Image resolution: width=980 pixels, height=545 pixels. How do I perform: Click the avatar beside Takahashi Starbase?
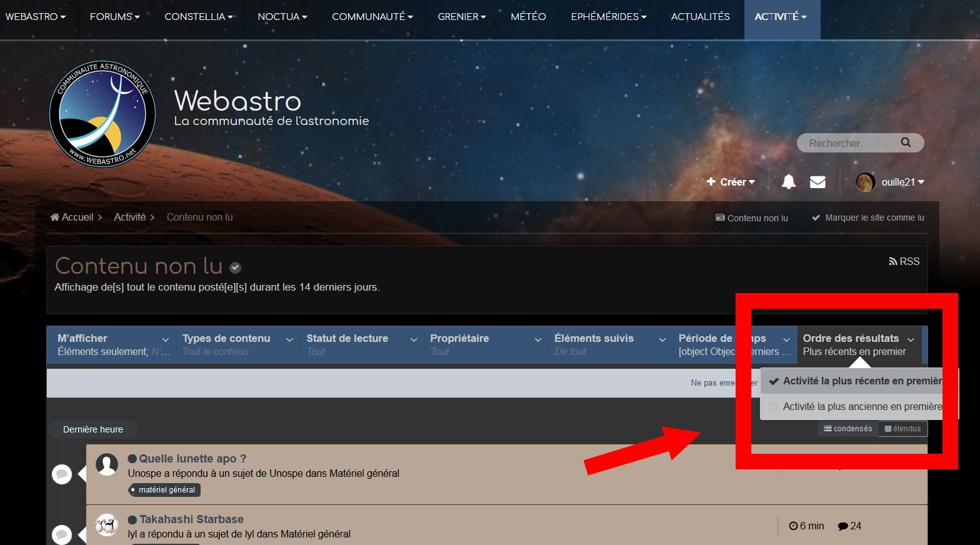tap(107, 525)
